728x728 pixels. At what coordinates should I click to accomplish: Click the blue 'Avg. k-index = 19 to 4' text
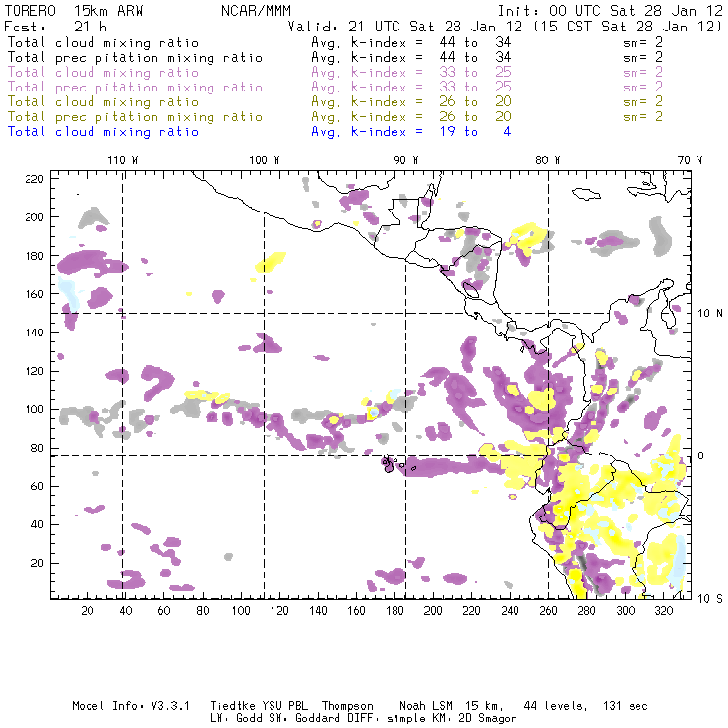pyautogui.click(x=411, y=132)
